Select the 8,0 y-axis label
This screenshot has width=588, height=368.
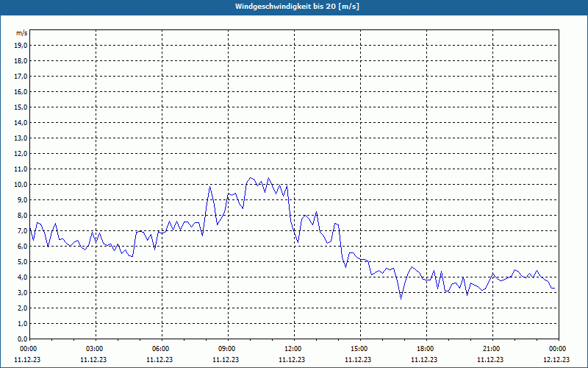22,215
